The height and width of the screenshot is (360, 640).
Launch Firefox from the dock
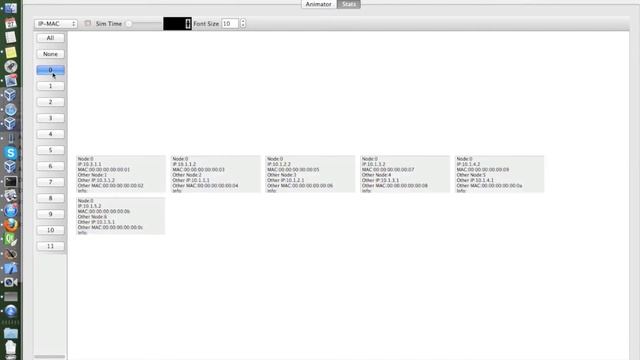point(11,225)
